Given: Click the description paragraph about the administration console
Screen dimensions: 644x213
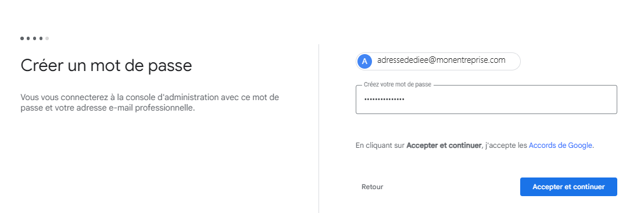Looking at the screenshot, I should [x=150, y=103].
